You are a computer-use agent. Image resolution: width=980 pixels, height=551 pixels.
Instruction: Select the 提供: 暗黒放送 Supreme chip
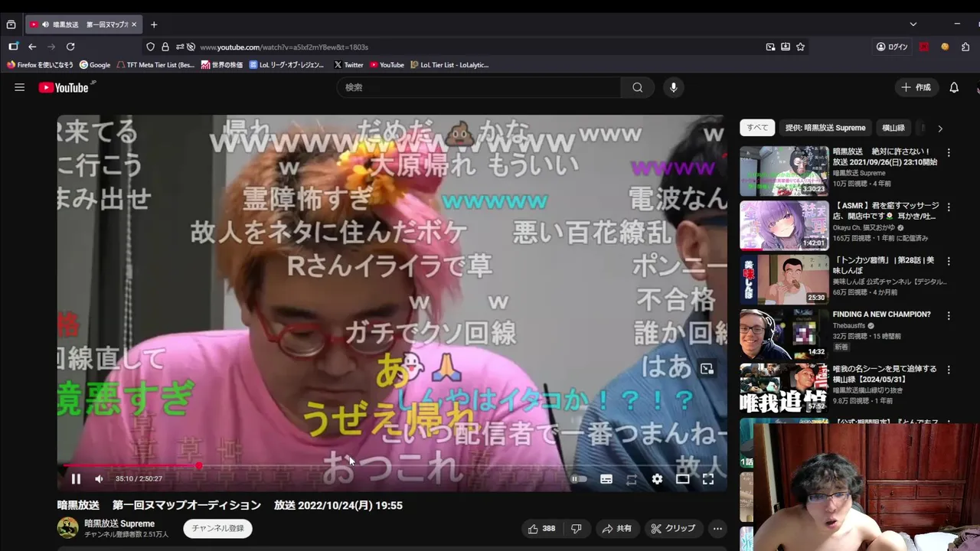click(825, 128)
